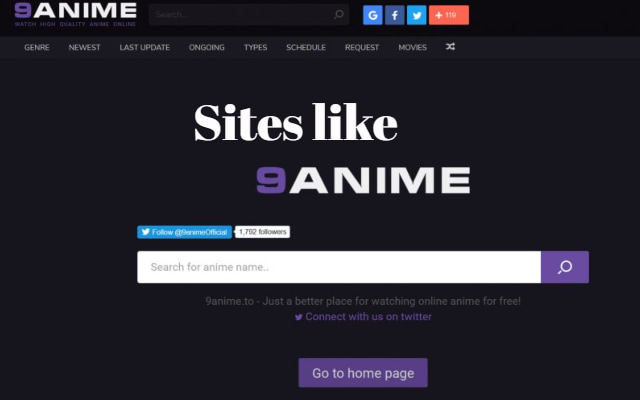The width and height of the screenshot is (640, 400).
Task: Focus the 'Search for anime name' field
Action: tap(339, 267)
